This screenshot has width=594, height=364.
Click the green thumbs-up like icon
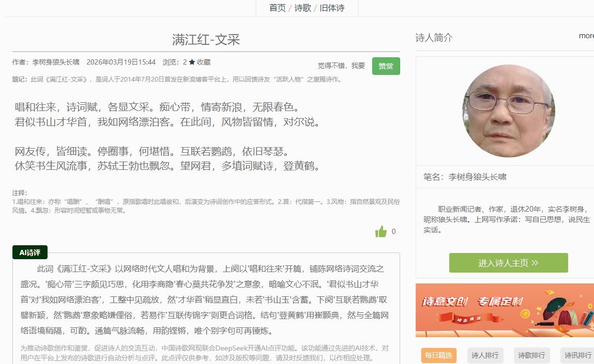381,232
